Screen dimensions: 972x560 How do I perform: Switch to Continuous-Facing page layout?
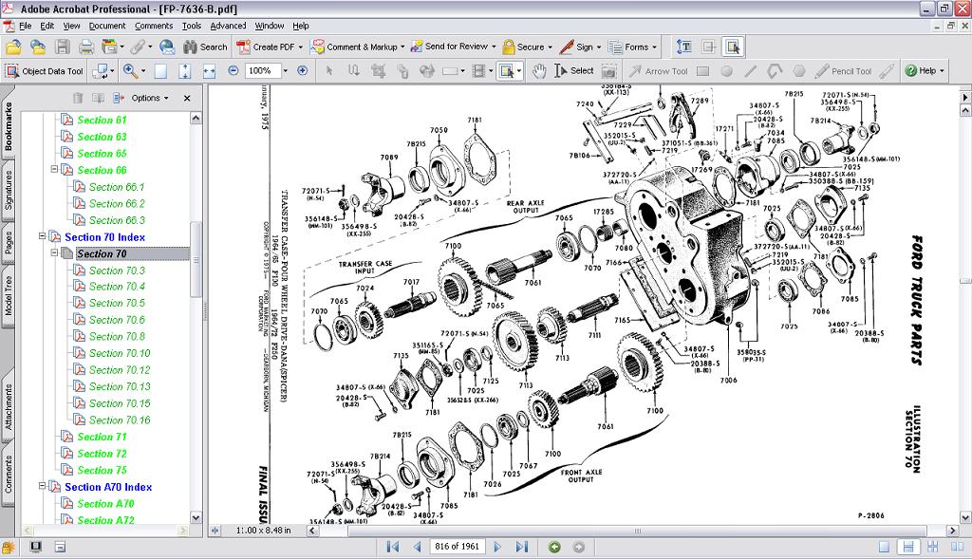coord(932,547)
